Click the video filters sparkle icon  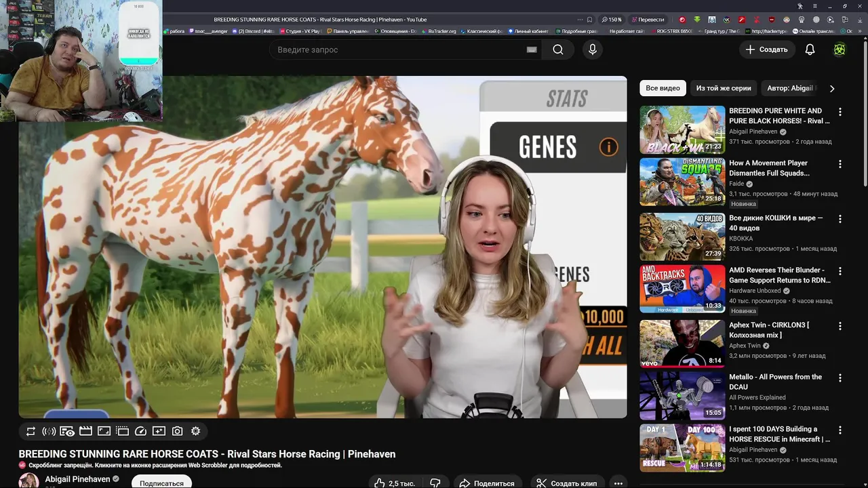pos(159,431)
